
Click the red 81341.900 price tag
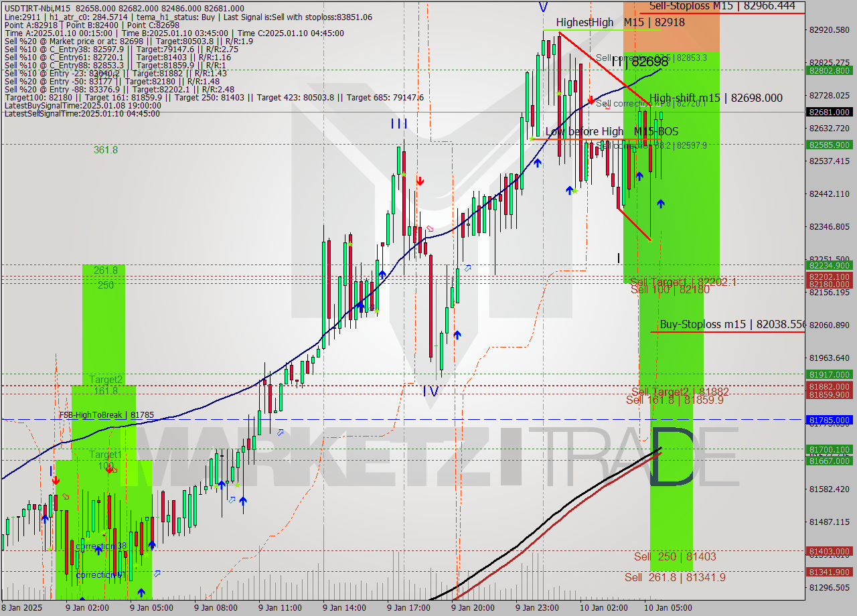(830, 572)
